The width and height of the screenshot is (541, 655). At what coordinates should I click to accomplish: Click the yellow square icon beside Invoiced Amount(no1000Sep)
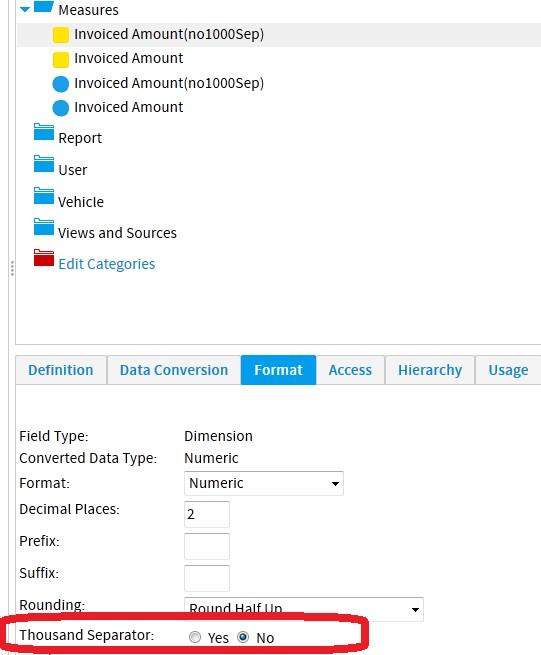(61, 35)
